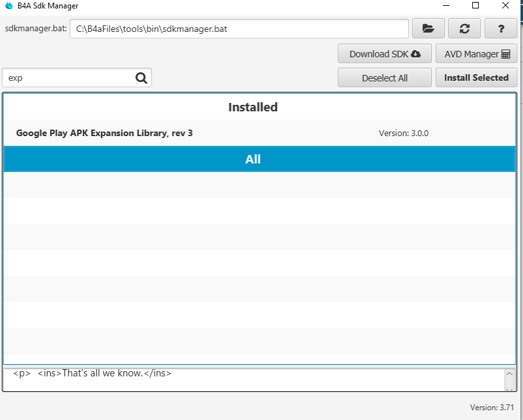Open the AVD Manager

[476, 53]
